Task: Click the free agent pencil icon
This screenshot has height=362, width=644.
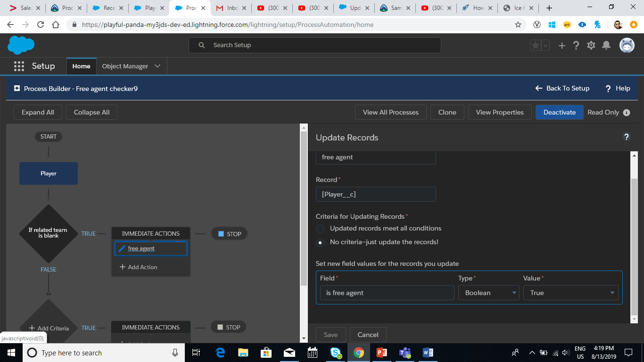Action: click(x=122, y=248)
